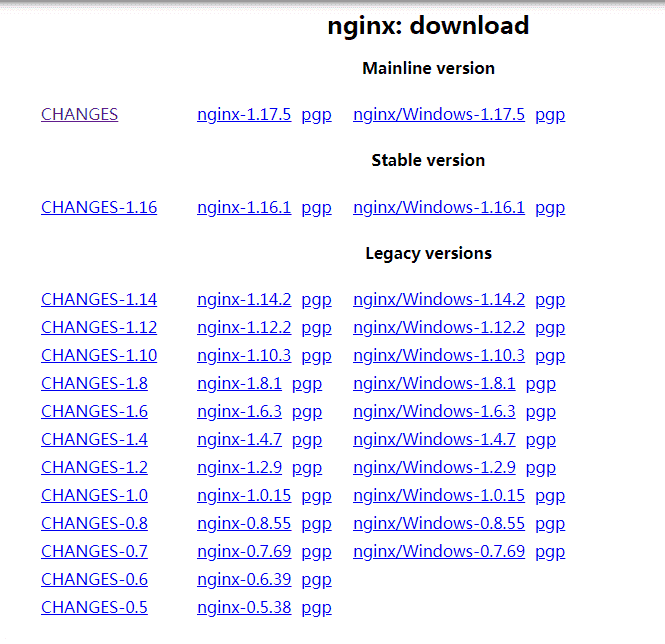Viewport: 665px width, 644px height.
Task: Open pgp signature for nginx/Windows-1.0.15
Action: [x=550, y=496]
